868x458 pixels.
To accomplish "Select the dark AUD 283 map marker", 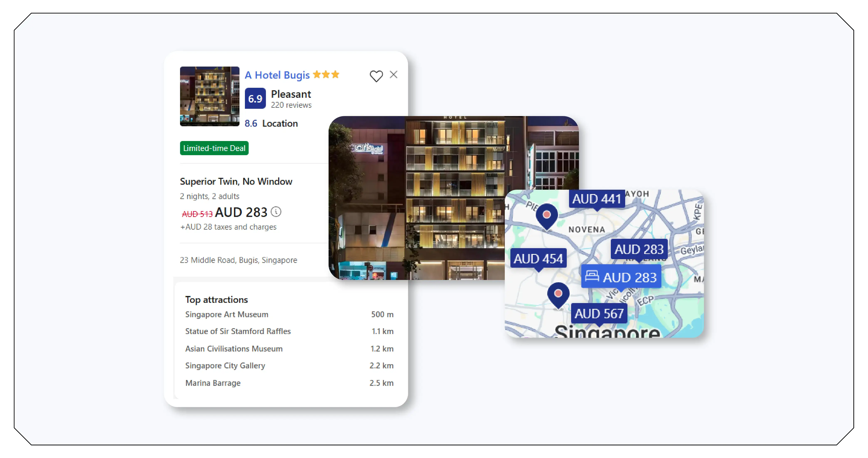I will [x=639, y=249].
